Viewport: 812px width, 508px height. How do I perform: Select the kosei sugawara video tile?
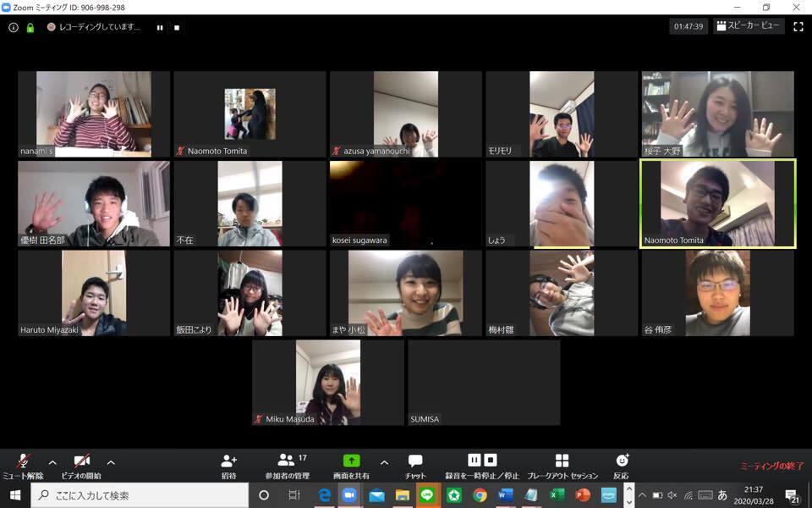click(x=405, y=203)
